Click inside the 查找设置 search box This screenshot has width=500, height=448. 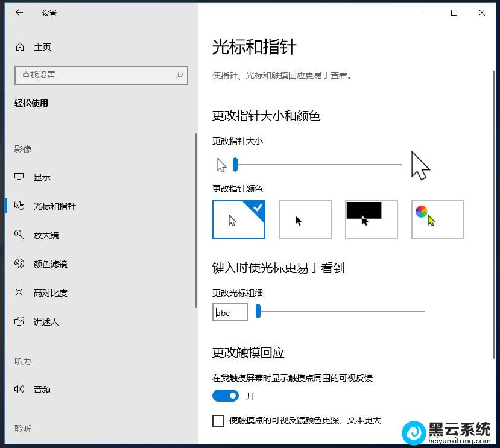(101, 75)
